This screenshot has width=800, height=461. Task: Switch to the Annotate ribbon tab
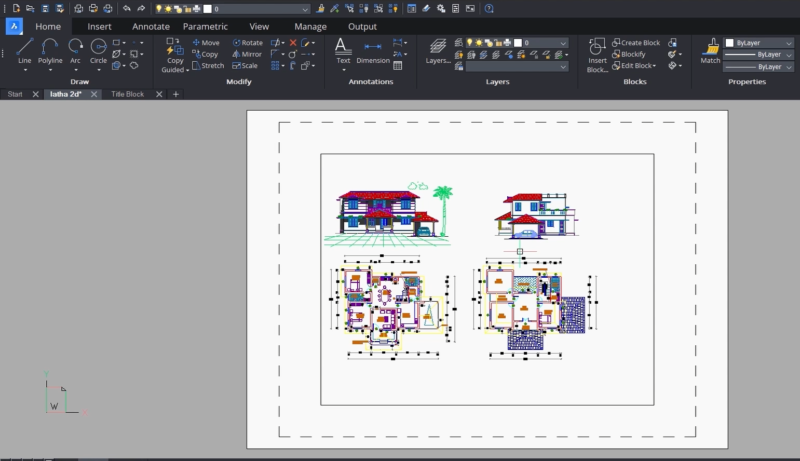(x=150, y=27)
